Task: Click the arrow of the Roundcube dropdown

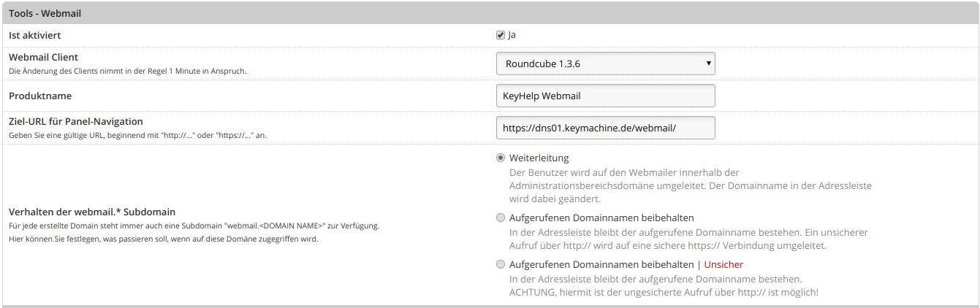Action: click(x=708, y=63)
